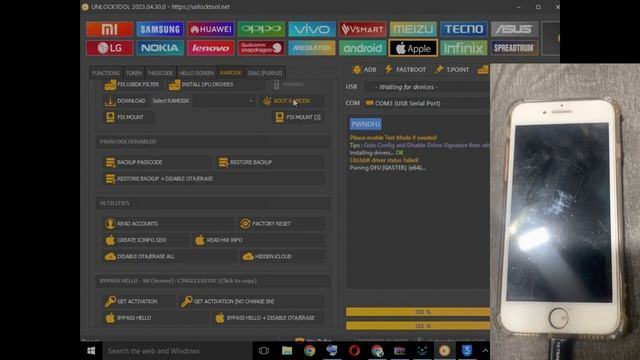640x360 pixels.
Task: Click the blue PWNDFU log label
Action: coord(366,124)
